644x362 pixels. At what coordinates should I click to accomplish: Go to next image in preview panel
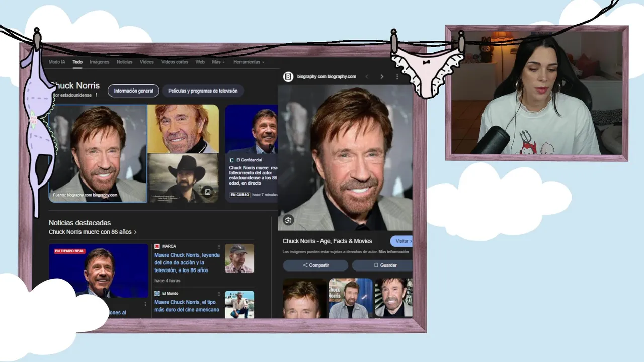(382, 77)
